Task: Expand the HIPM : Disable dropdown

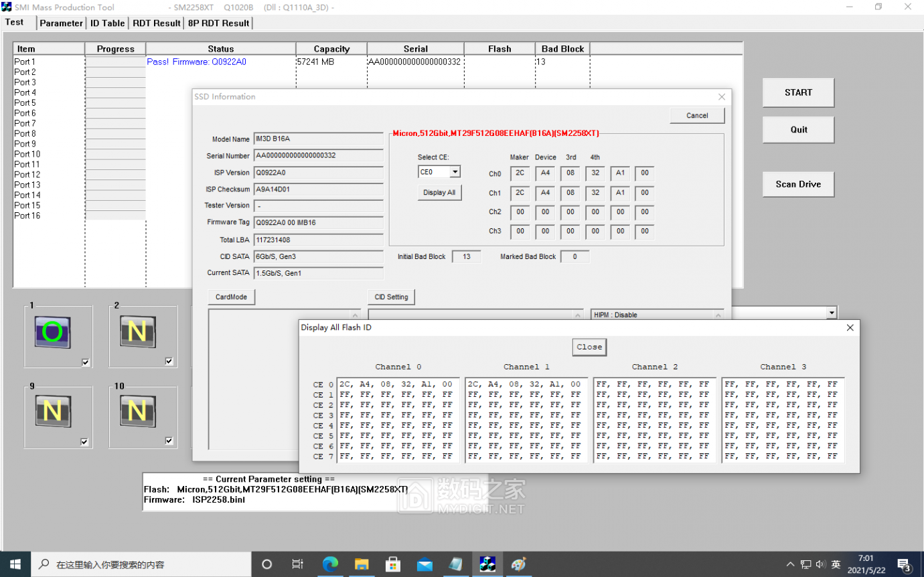Action: coord(718,315)
